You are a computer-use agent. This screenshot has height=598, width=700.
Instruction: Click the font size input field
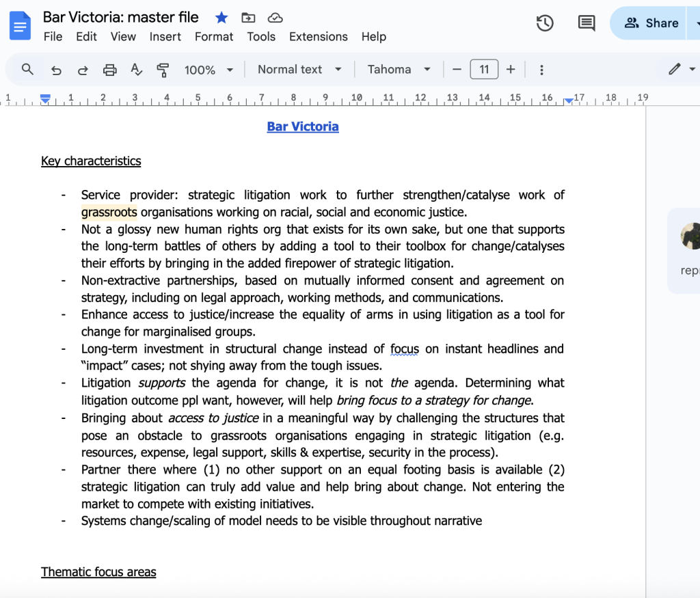pyautogui.click(x=484, y=70)
